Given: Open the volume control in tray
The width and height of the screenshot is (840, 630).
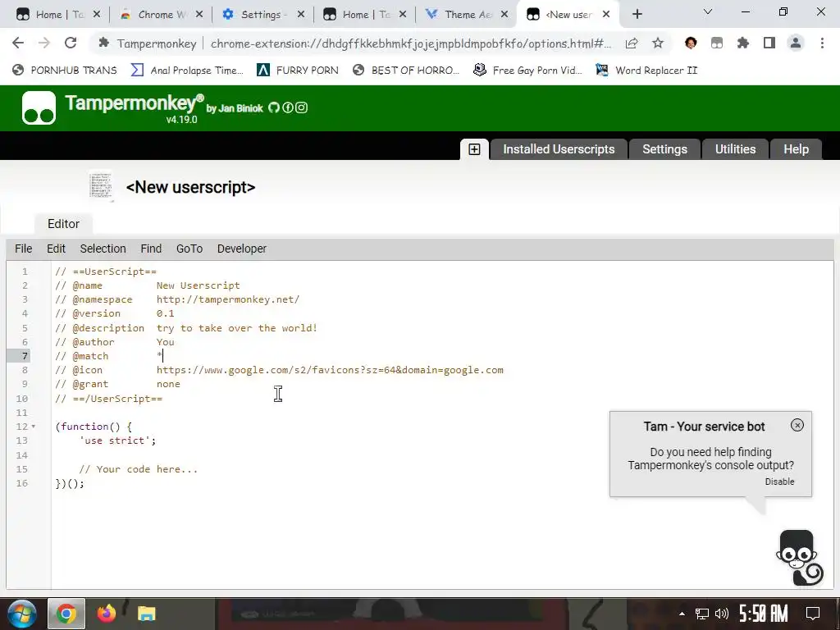Looking at the screenshot, I should coord(722,614).
